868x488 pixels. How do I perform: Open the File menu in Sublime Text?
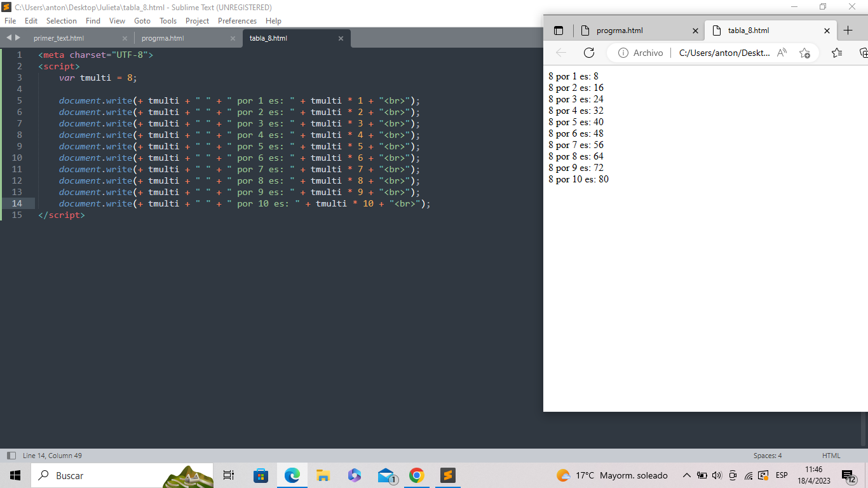pyautogui.click(x=10, y=21)
